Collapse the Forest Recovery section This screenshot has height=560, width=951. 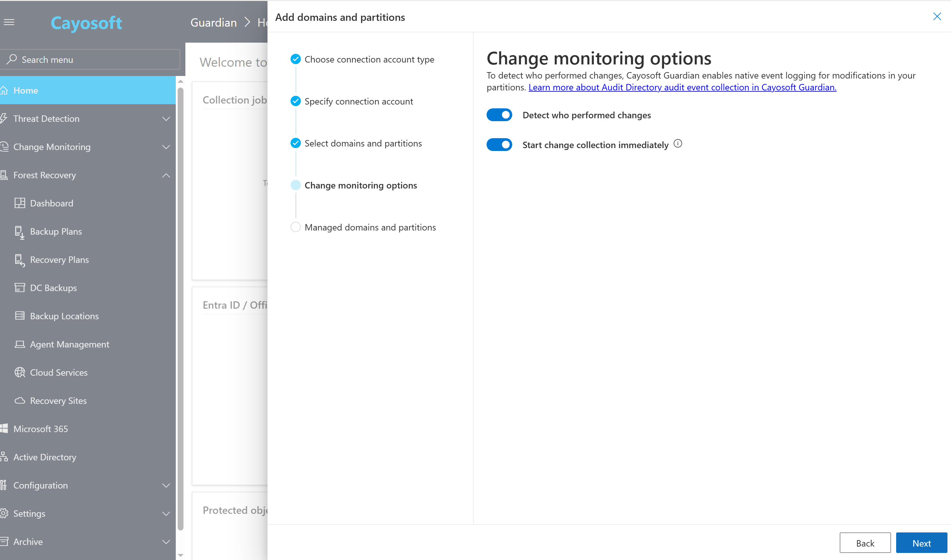(x=166, y=175)
